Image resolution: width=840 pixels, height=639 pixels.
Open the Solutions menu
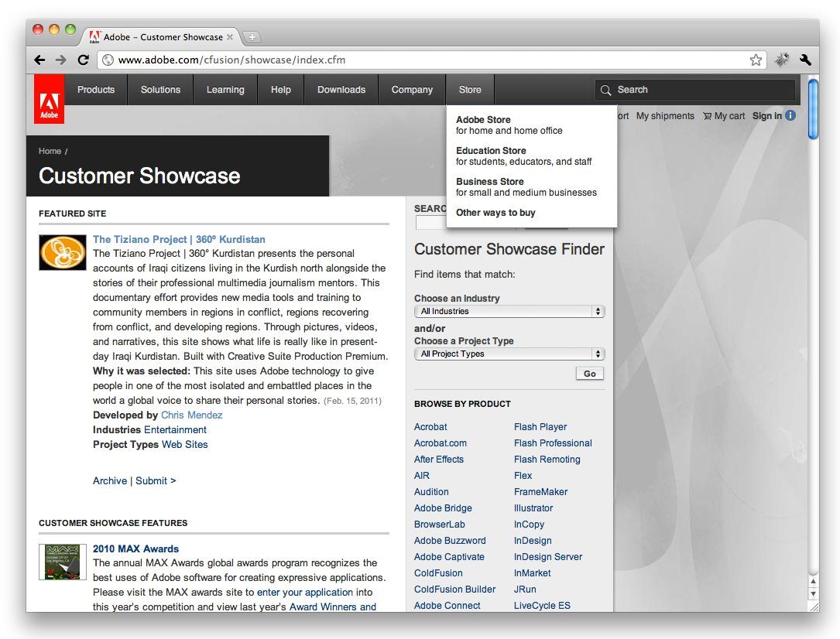click(x=161, y=90)
